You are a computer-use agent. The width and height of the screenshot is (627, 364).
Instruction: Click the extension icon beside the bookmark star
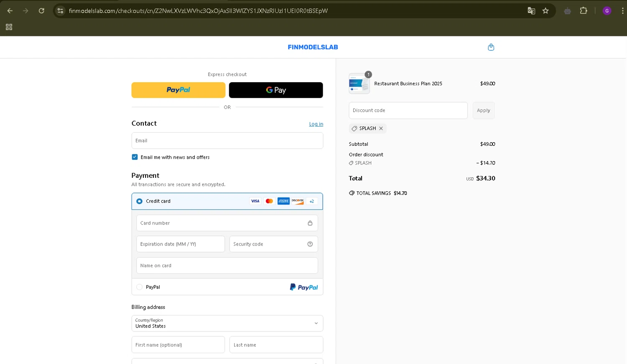pos(567,11)
